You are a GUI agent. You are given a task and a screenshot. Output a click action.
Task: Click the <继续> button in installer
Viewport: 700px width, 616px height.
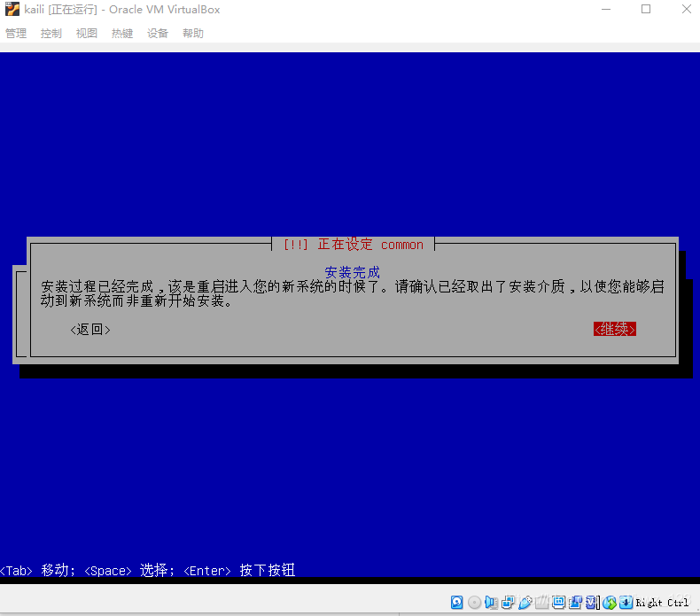[615, 329]
